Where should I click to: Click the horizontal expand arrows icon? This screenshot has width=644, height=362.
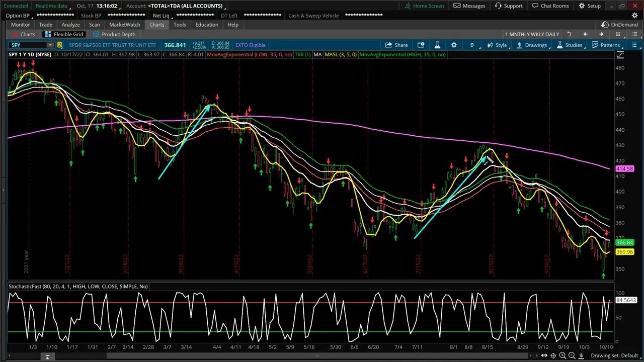[544, 356]
